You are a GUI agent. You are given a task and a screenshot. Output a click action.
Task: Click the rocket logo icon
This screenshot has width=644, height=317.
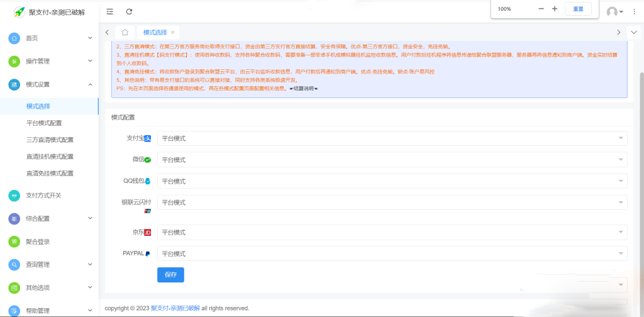(19, 12)
